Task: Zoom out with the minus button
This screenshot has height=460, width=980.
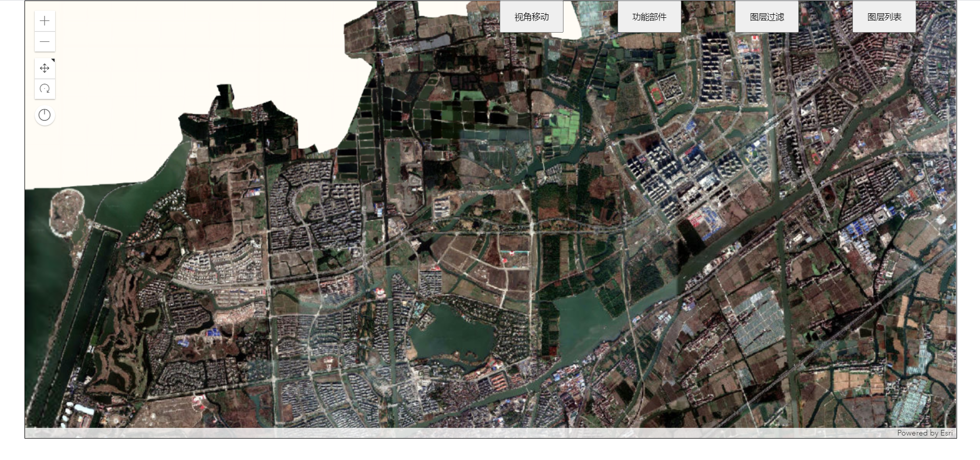Action: 45,42
